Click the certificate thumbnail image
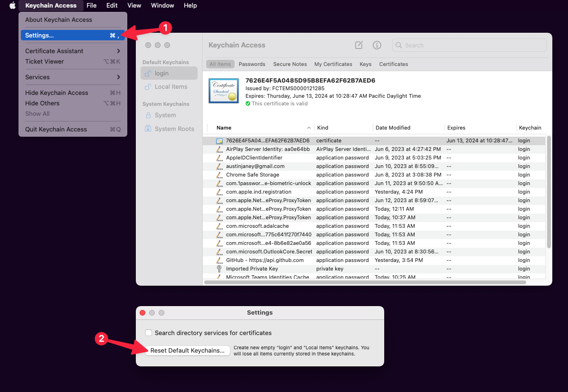Viewport: 568px width, 392px height. 223,91
